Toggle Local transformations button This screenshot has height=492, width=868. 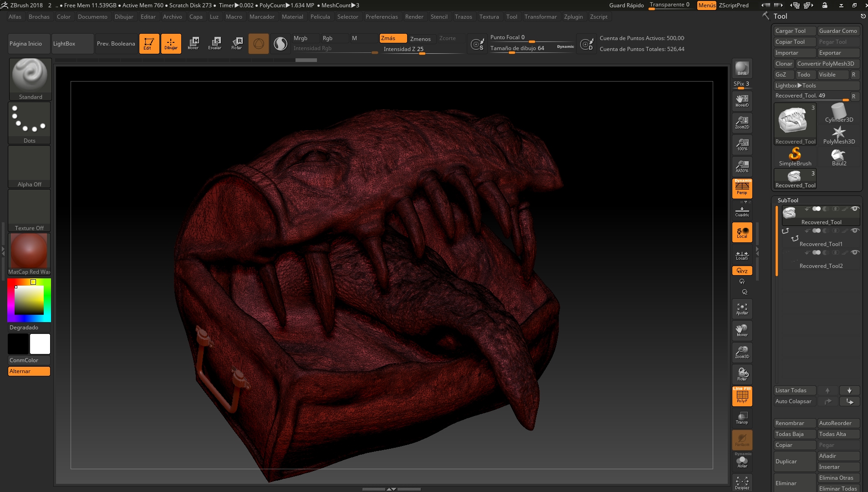[742, 232]
